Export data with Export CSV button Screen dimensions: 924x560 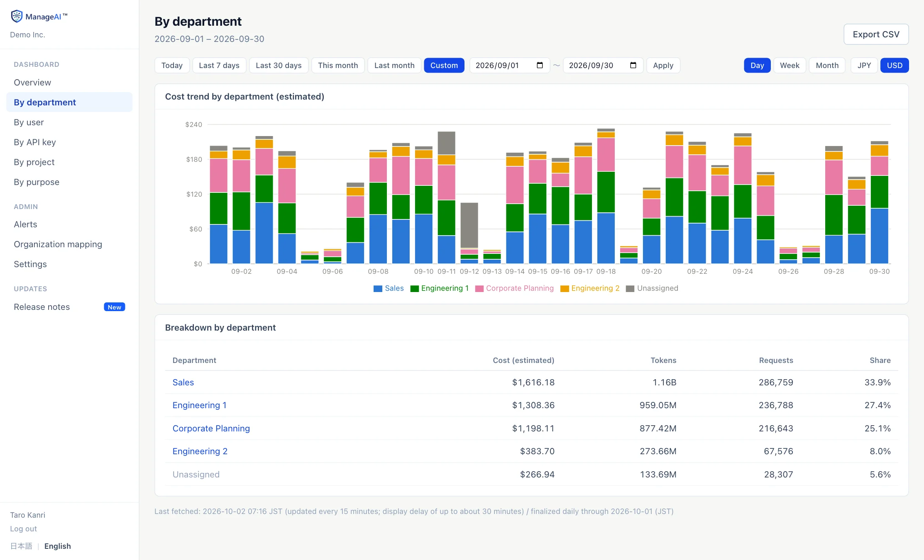[876, 34]
